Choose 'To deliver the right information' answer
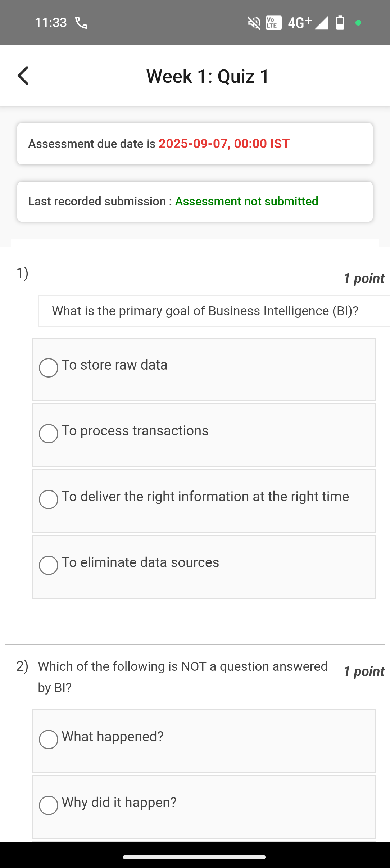Viewport: 390px width, 868px height. click(49, 499)
